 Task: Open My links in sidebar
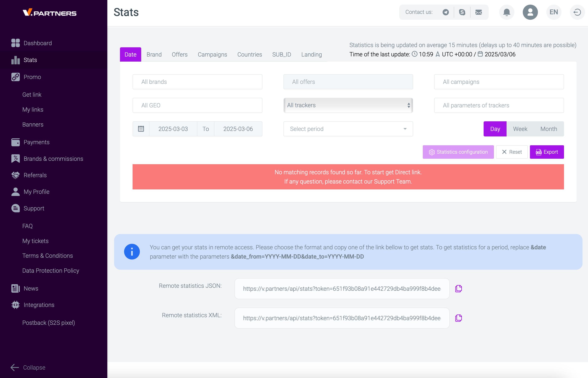coord(33,110)
